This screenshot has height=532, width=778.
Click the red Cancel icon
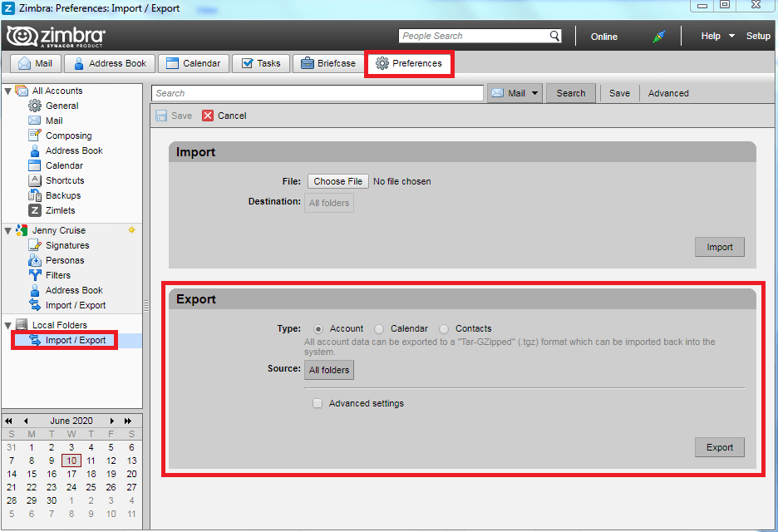coord(208,116)
